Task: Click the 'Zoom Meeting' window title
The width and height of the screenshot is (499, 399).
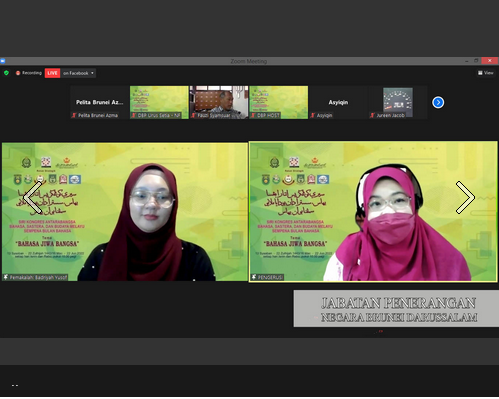Action: click(249, 61)
